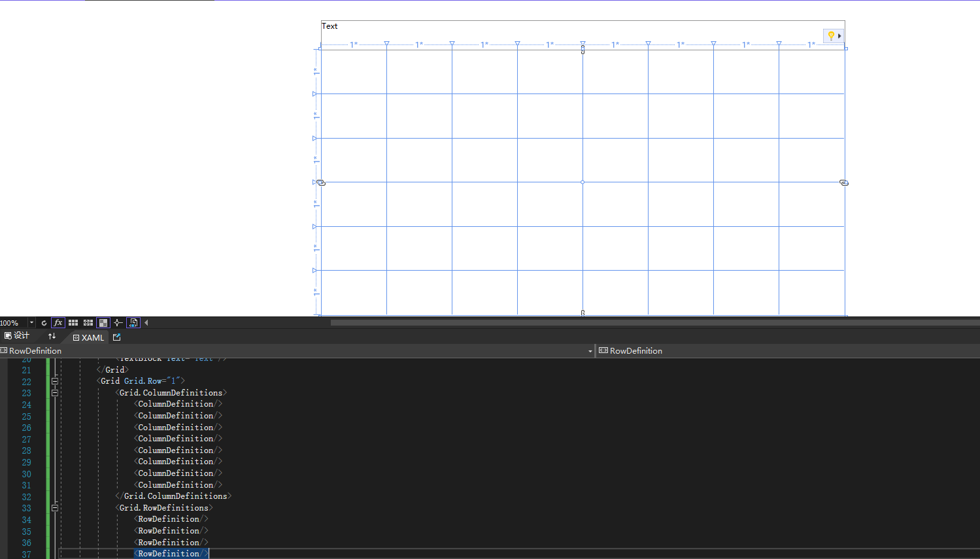Click the last column's 1* size label
Viewport: 980px width, 559px height.
pos(811,44)
